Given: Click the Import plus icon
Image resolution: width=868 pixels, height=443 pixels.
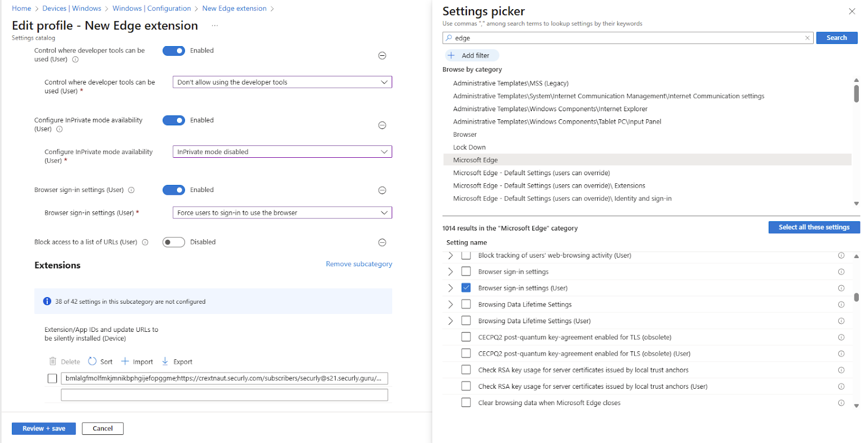Looking at the screenshot, I should point(125,361).
